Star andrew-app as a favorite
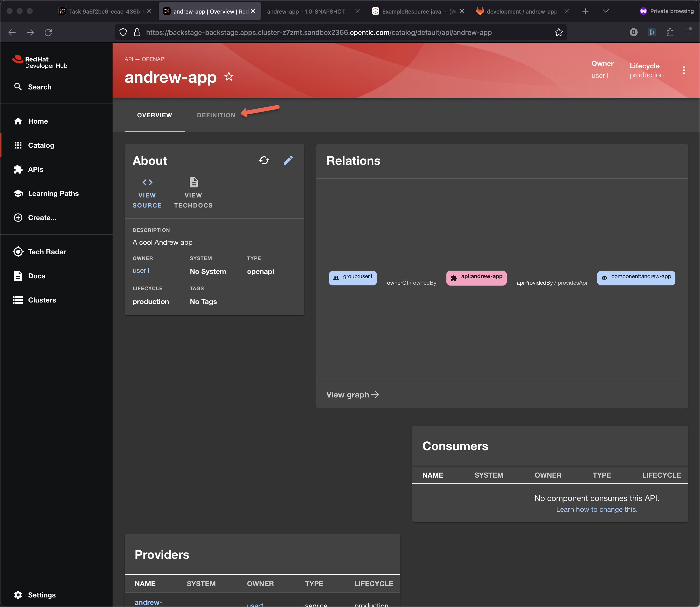 229,77
